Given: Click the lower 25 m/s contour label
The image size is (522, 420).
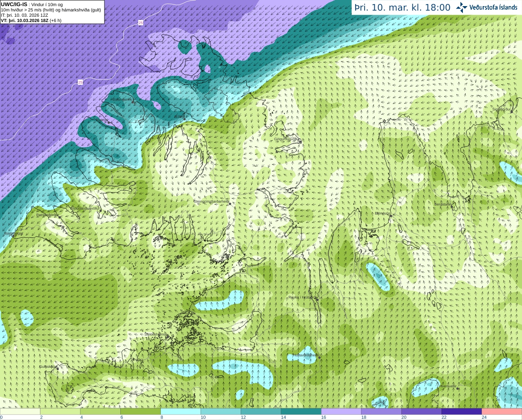Looking at the screenshot, I should (80, 82).
